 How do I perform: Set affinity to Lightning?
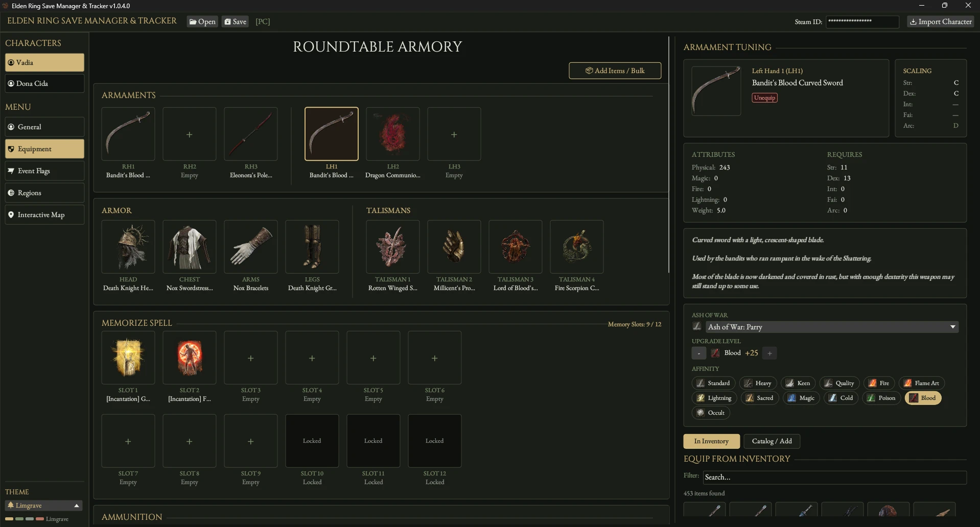tap(714, 398)
